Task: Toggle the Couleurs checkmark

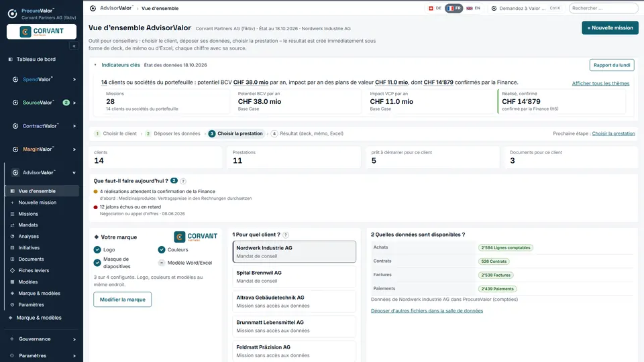Action: click(x=162, y=249)
